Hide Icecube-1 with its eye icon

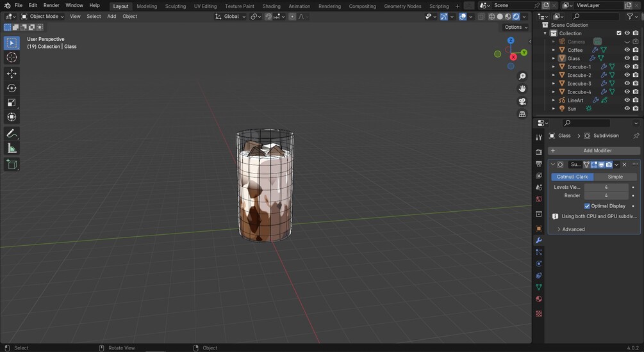point(627,67)
